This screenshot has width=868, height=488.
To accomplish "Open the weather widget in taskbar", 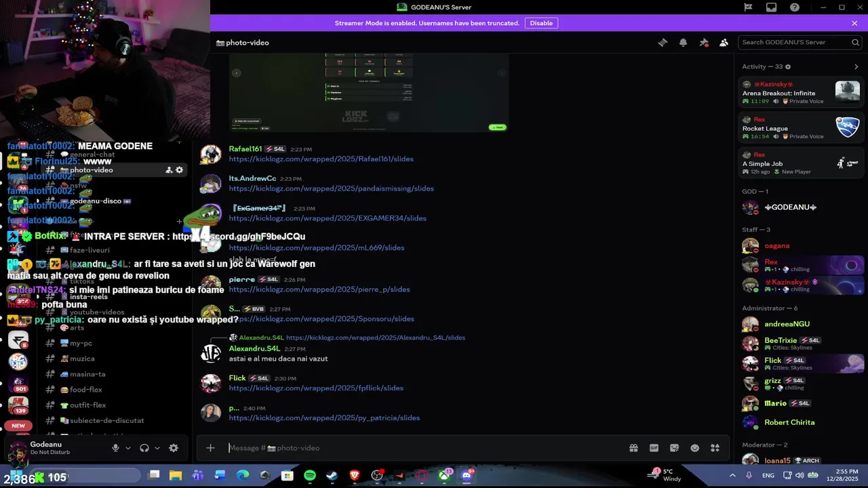I will [665, 475].
